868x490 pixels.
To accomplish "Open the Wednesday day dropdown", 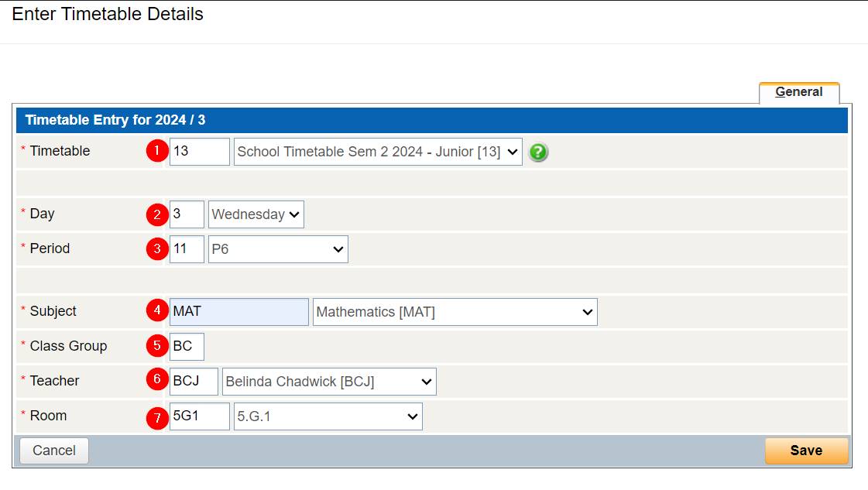I will click(256, 214).
